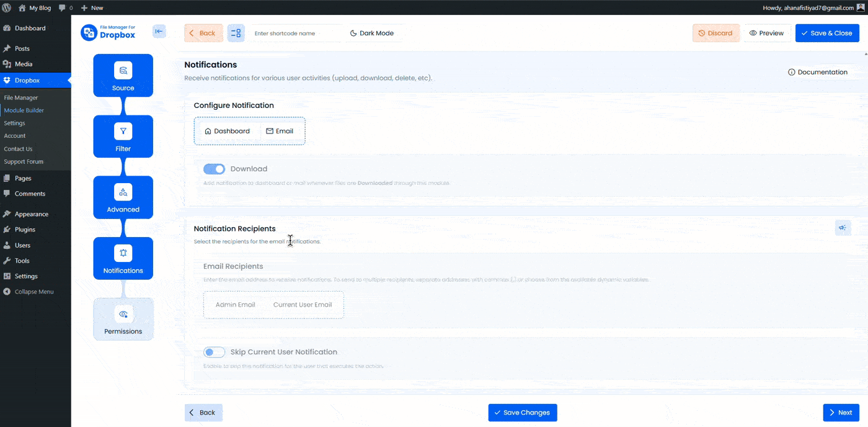Collapse the WordPress admin menu

(29, 292)
